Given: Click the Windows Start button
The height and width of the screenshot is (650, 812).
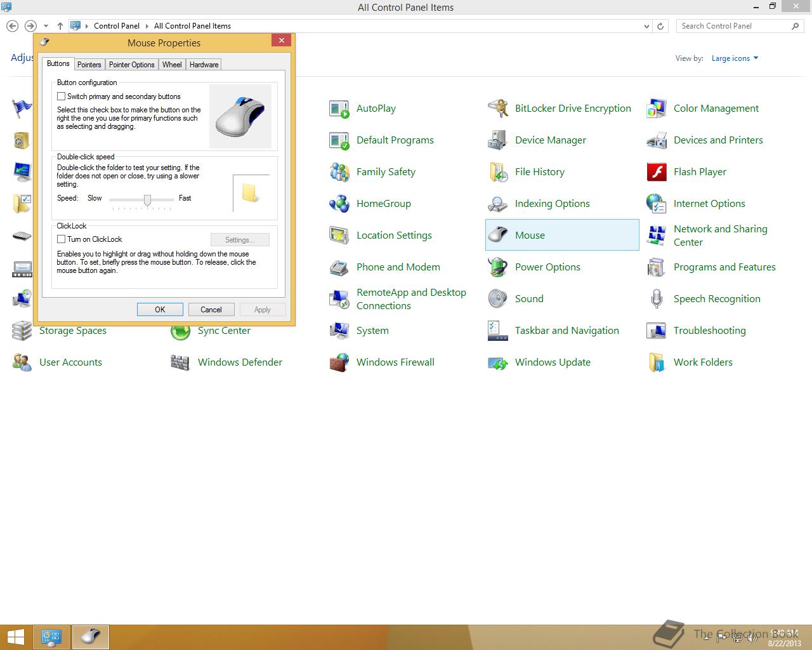Looking at the screenshot, I should pyautogui.click(x=16, y=637).
